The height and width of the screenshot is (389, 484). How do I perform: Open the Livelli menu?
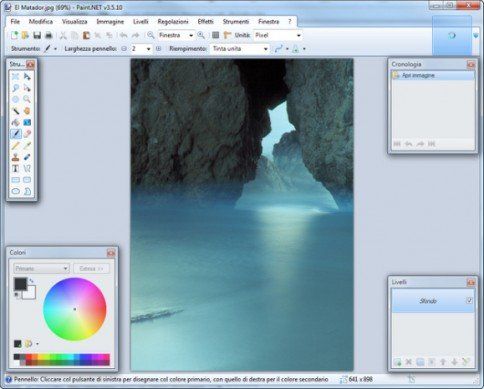pyautogui.click(x=140, y=22)
